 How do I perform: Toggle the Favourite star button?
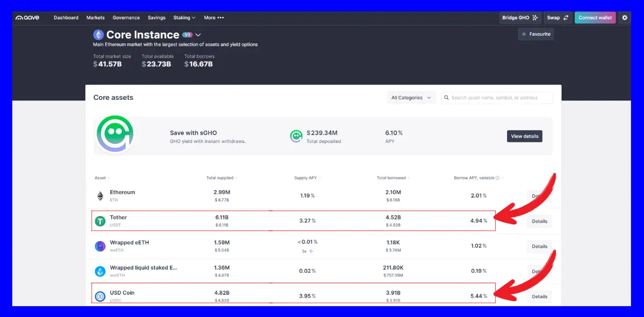point(535,34)
